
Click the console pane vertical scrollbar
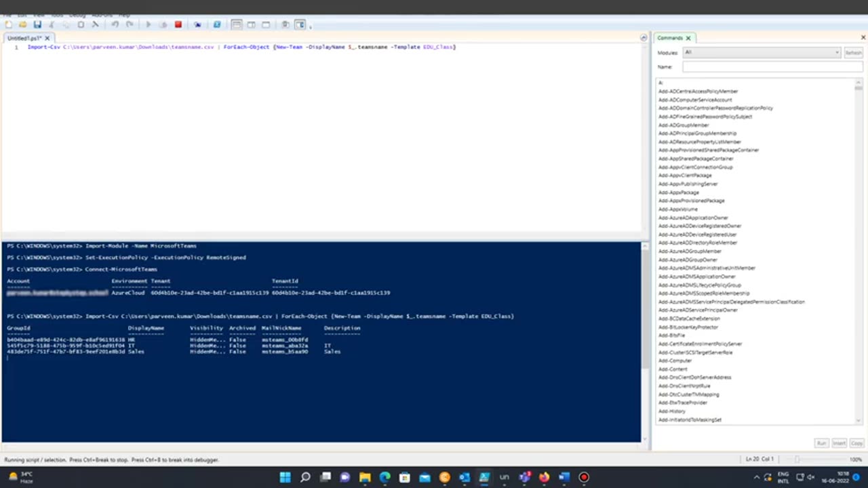(644, 342)
